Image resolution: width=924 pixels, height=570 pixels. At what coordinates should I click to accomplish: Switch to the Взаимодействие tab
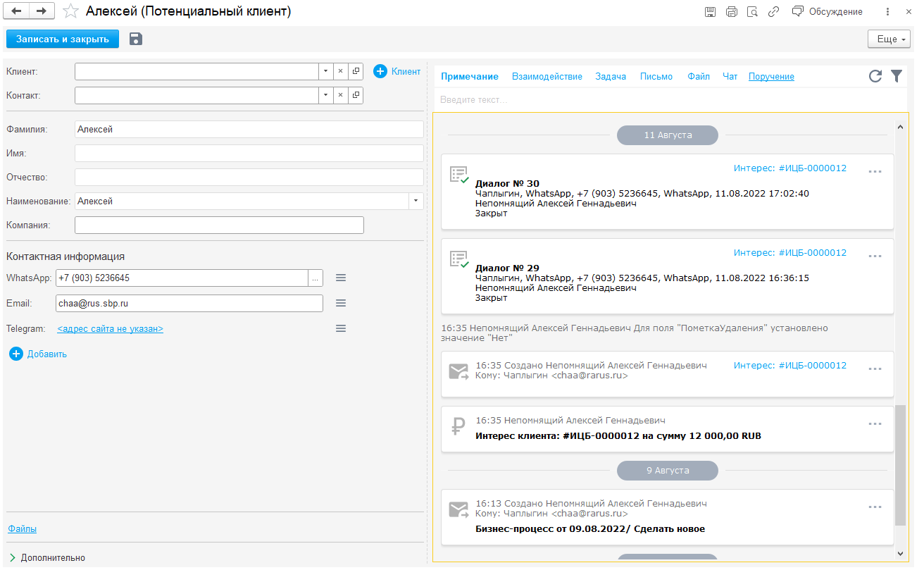[547, 76]
